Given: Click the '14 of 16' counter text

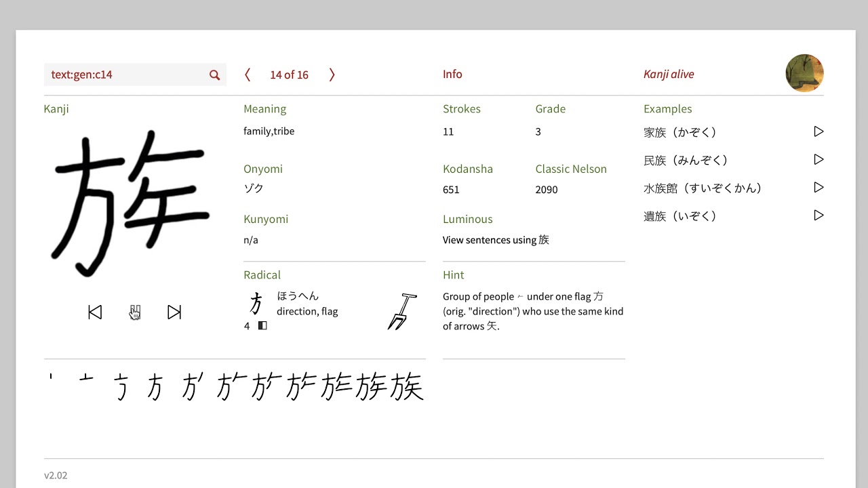Looking at the screenshot, I should [289, 75].
